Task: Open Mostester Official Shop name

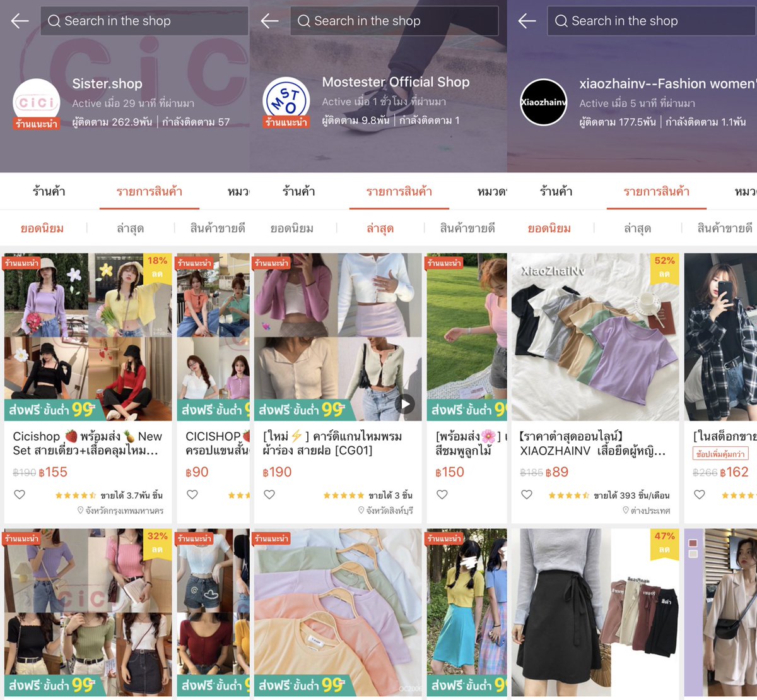Action: (396, 82)
